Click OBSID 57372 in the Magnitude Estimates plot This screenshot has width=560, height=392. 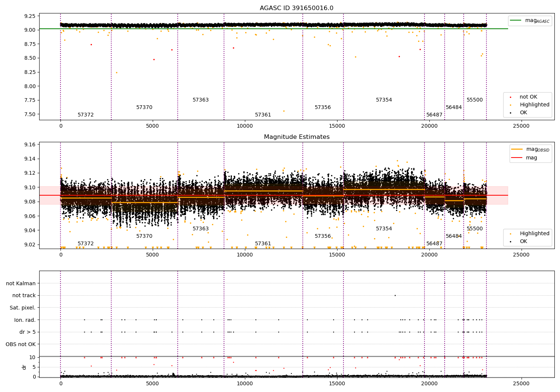(86, 244)
